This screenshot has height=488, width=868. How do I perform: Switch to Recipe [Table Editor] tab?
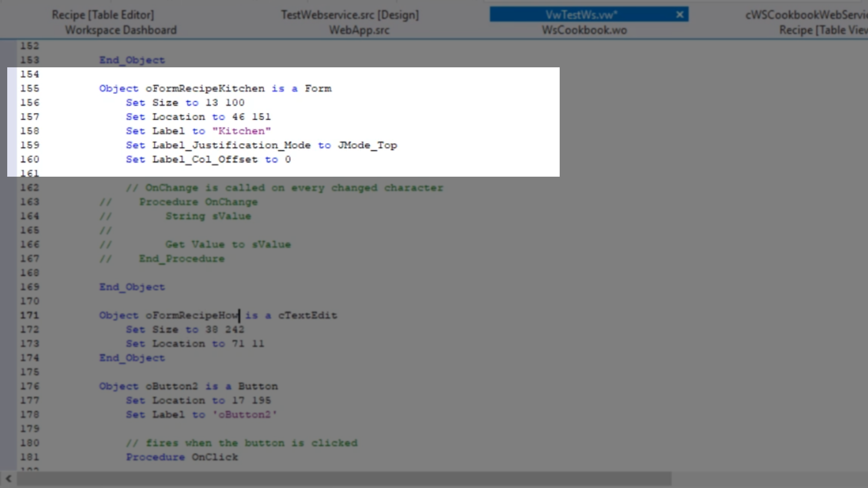click(x=103, y=15)
